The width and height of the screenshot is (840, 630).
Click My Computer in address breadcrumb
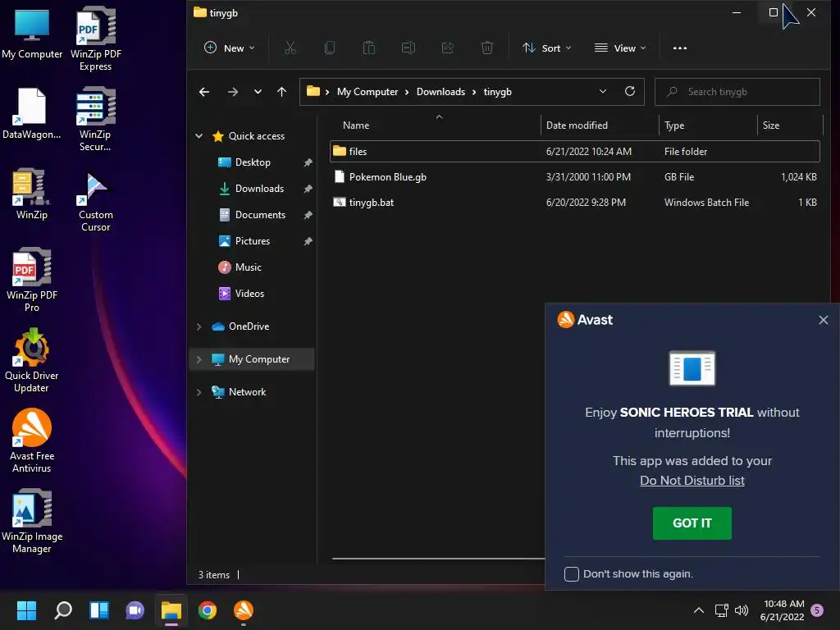(x=367, y=92)
